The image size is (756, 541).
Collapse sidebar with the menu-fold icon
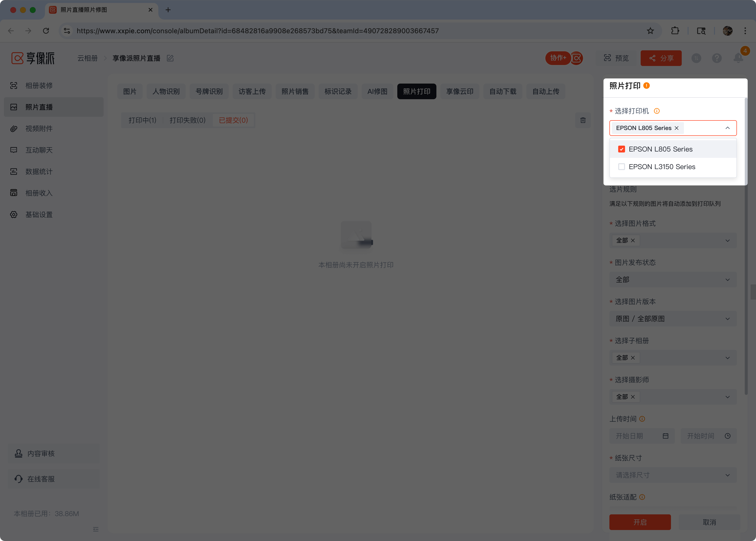[96, 529]
